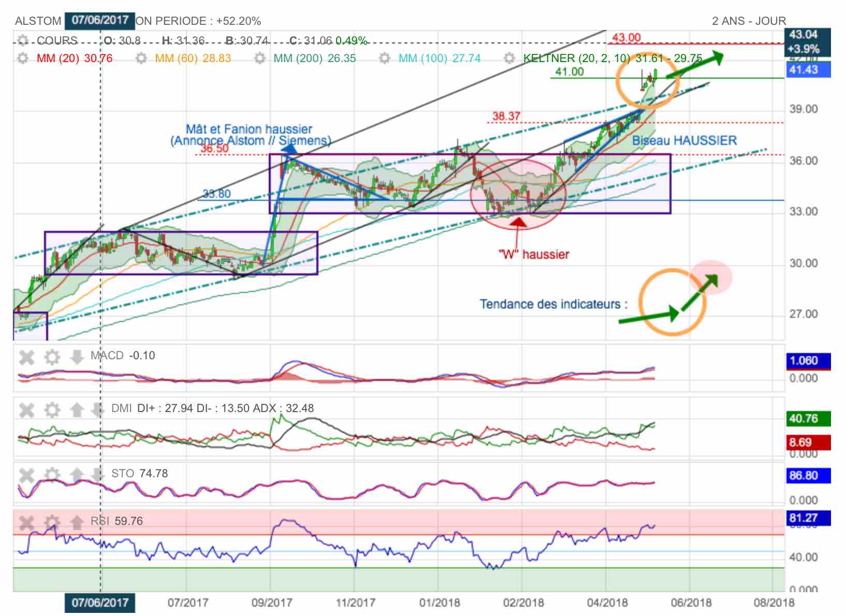Click the MACD -0.10 label

point(123,356)
